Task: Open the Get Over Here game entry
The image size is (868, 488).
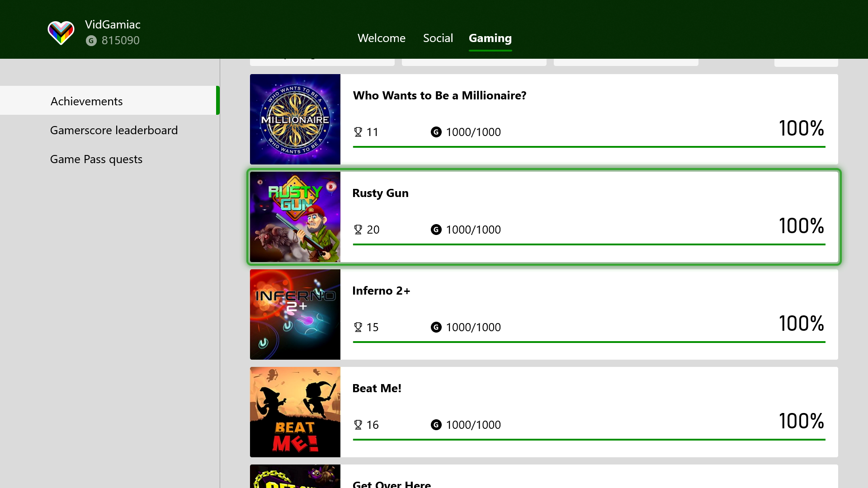Action: click(x=392, y=483)
